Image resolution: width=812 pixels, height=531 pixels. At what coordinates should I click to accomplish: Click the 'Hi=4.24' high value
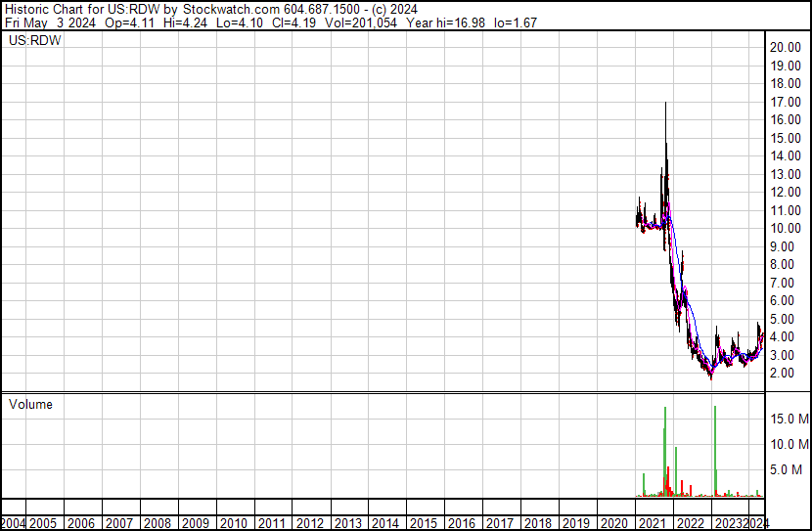[x=185, y=22]
